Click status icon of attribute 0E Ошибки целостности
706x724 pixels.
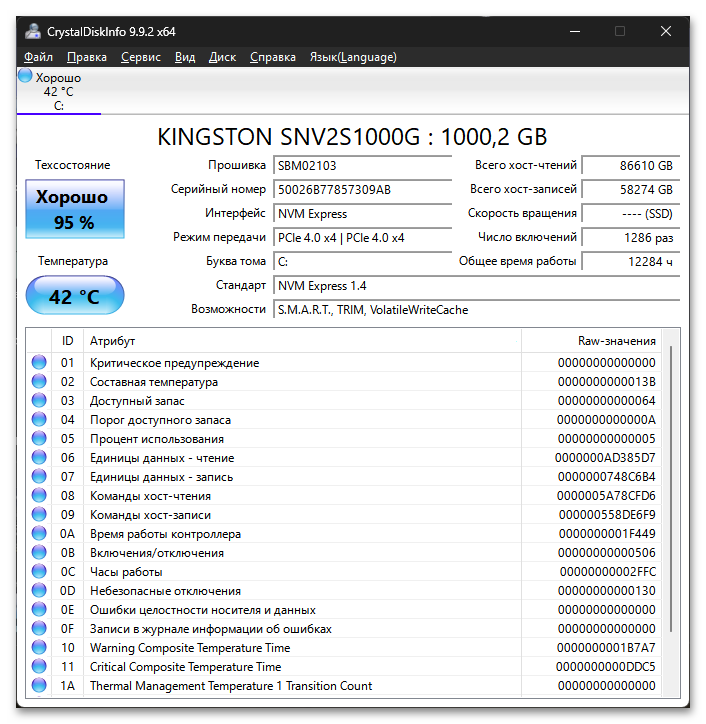coord(39,609)
